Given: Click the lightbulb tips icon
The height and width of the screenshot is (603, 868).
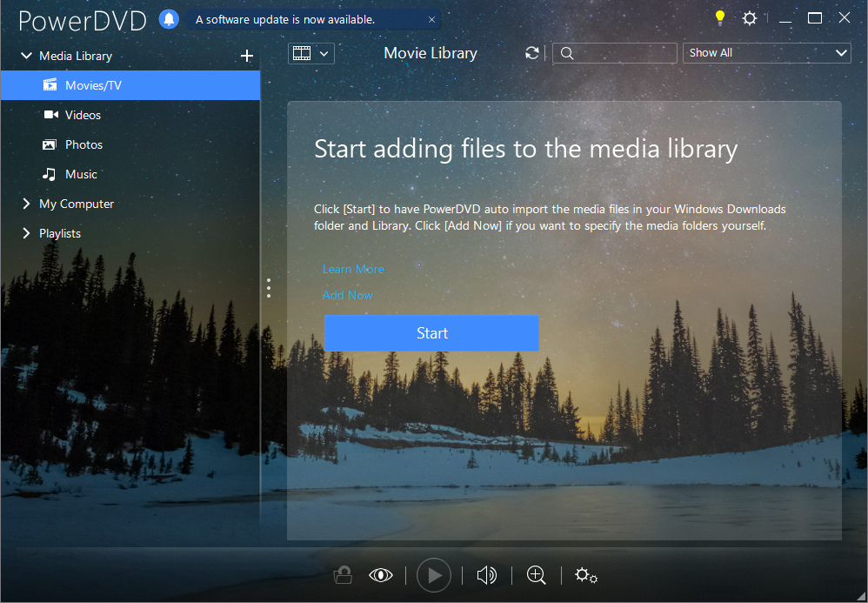Looking at the screenshot, I should pos(719,18).
